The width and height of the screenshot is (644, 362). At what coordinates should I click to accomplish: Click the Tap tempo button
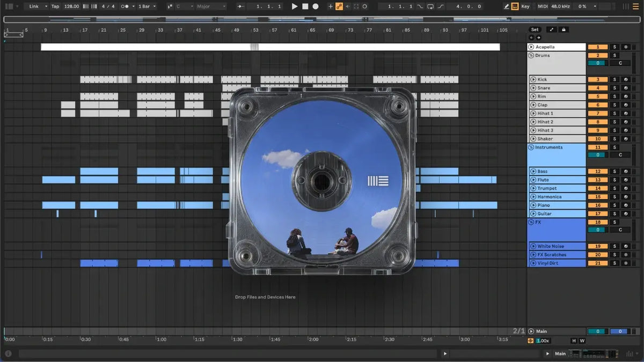tap(55, 6)
